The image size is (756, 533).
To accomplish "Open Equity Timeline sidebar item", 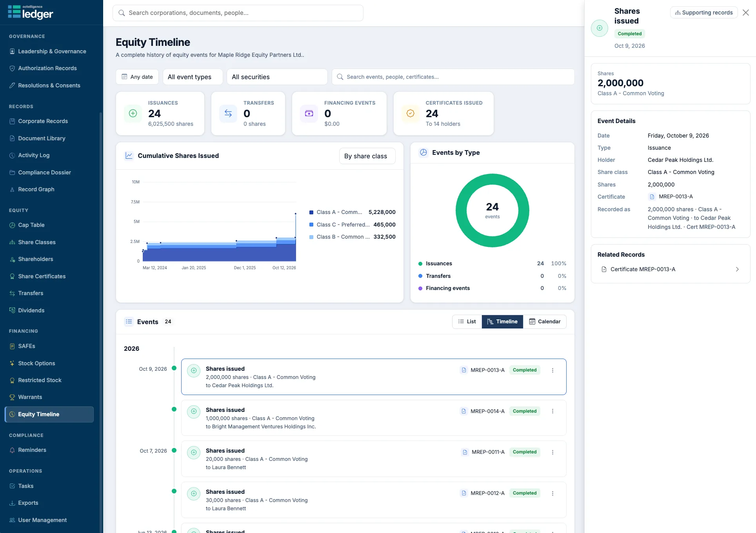I will tap(49, 414).
